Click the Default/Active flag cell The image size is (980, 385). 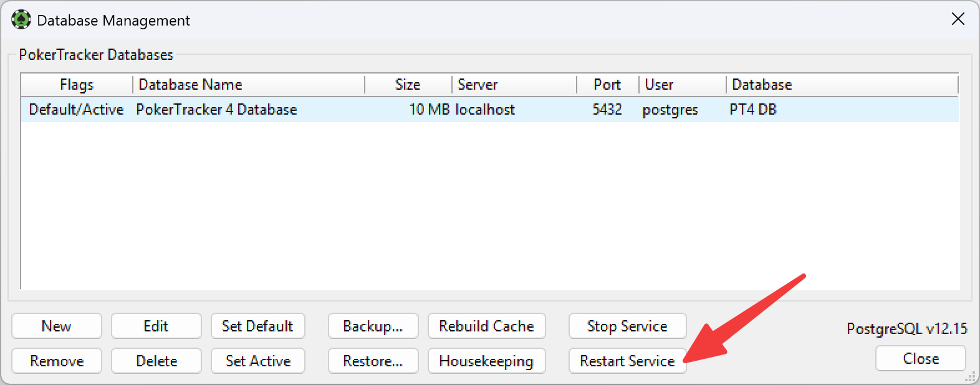pos(76,110)
